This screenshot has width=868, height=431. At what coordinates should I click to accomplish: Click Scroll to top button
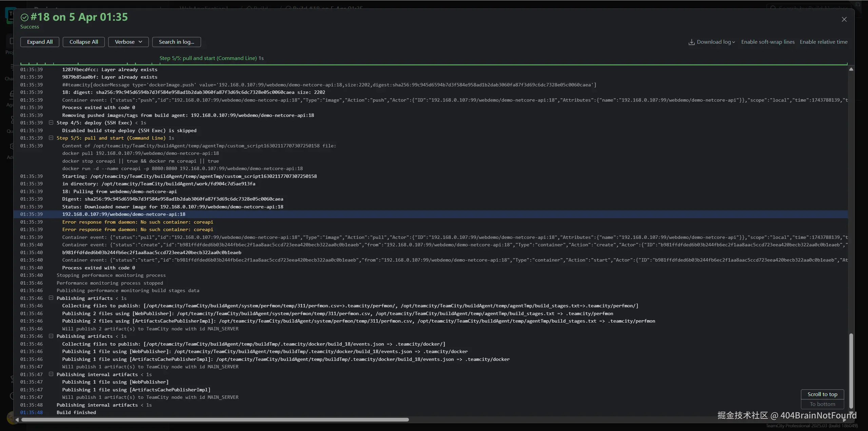(822, 394)
